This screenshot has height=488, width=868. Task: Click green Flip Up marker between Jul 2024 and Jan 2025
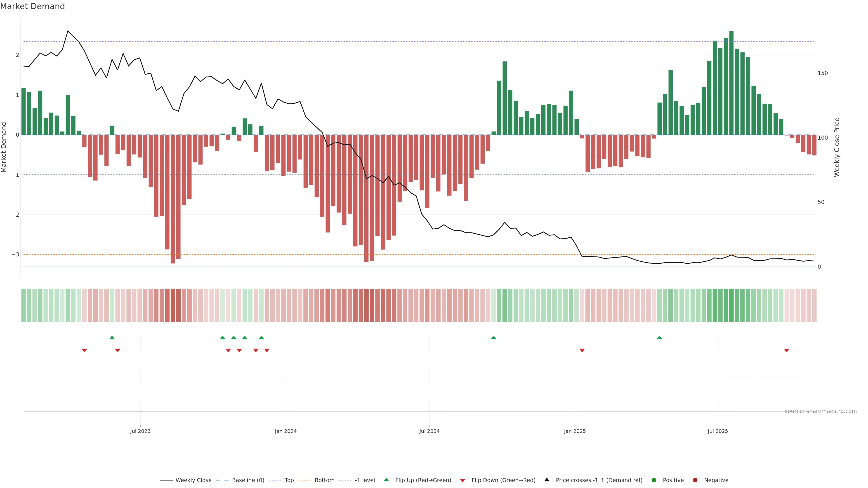pos(494,338)
